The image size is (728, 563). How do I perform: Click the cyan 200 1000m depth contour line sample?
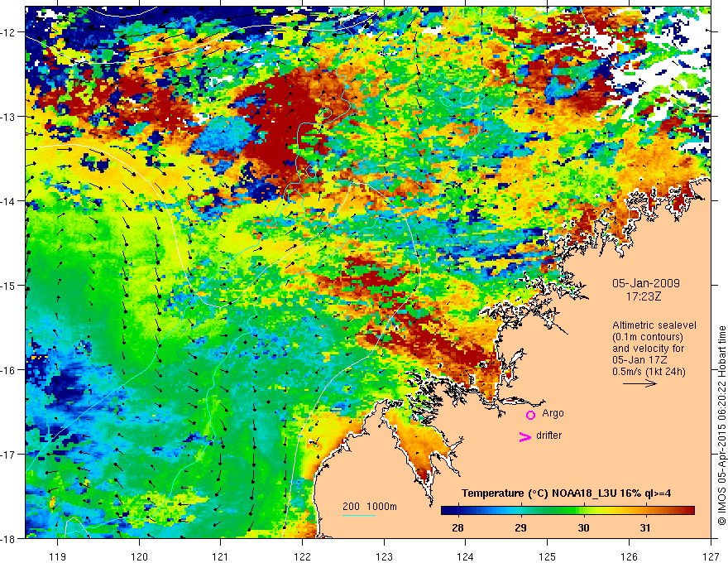(x=359, y=515)
